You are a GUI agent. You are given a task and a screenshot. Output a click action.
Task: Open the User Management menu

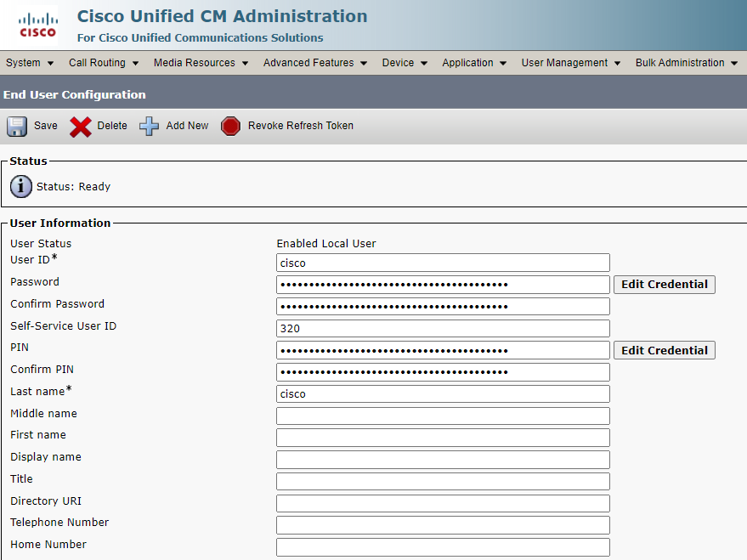coord(571,63)
